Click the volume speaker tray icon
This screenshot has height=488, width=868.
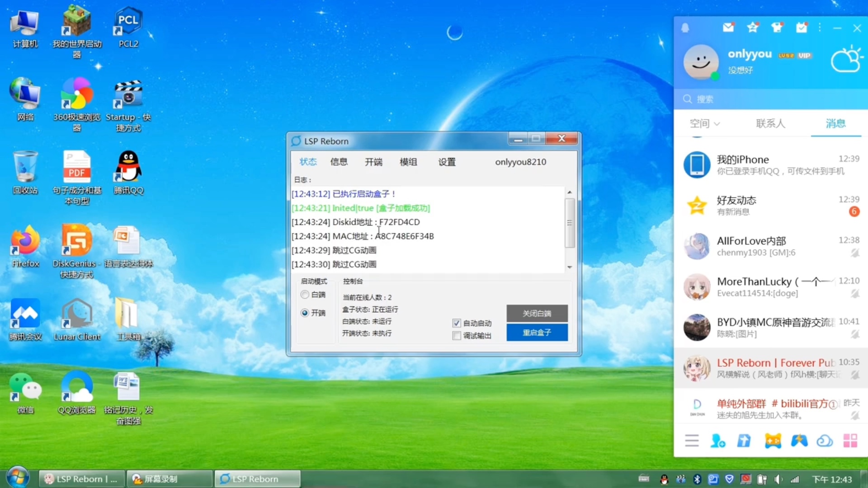[x=778, y=479]
